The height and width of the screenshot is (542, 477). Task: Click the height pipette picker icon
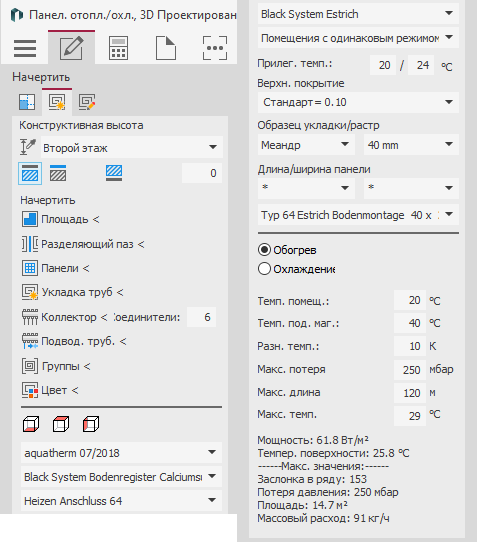click(x=28, y=147)
